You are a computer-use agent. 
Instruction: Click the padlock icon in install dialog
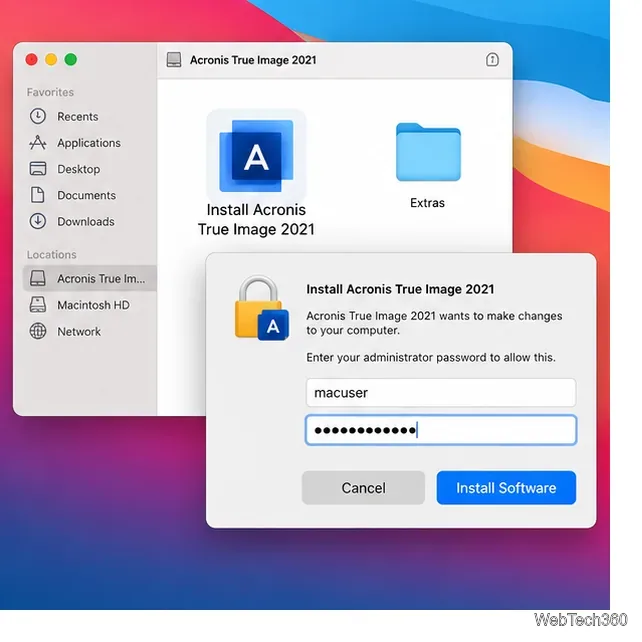click(262, 308)
